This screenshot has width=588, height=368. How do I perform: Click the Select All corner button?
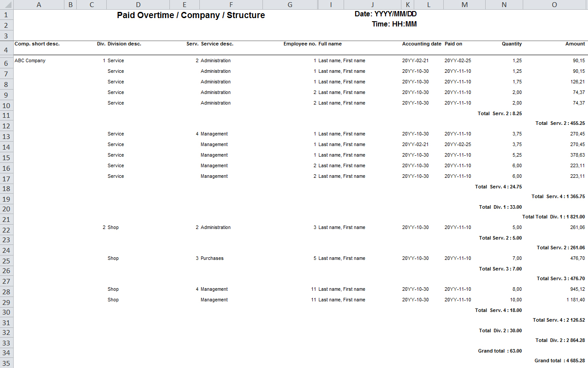click(7, 5)
